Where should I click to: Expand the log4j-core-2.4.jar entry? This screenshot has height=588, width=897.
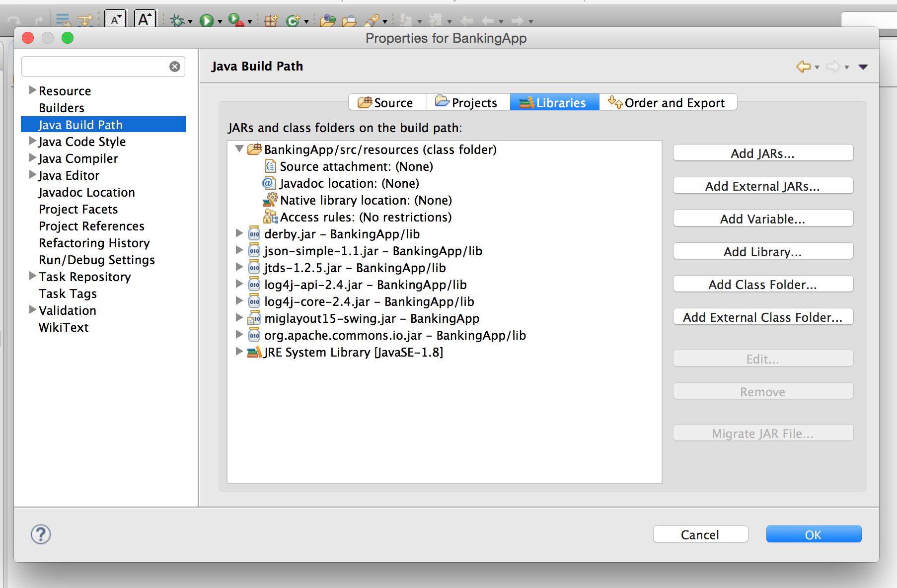pos(239,300)
